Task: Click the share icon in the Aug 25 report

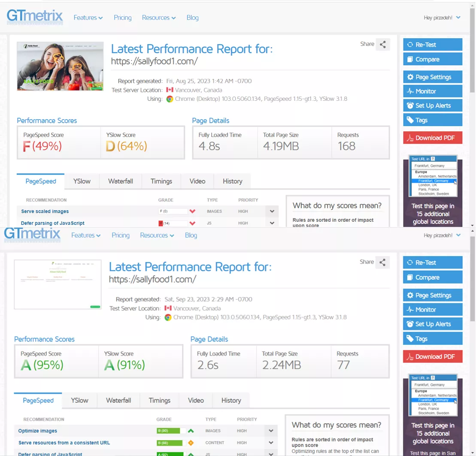Action: click(x=383, y=45)
